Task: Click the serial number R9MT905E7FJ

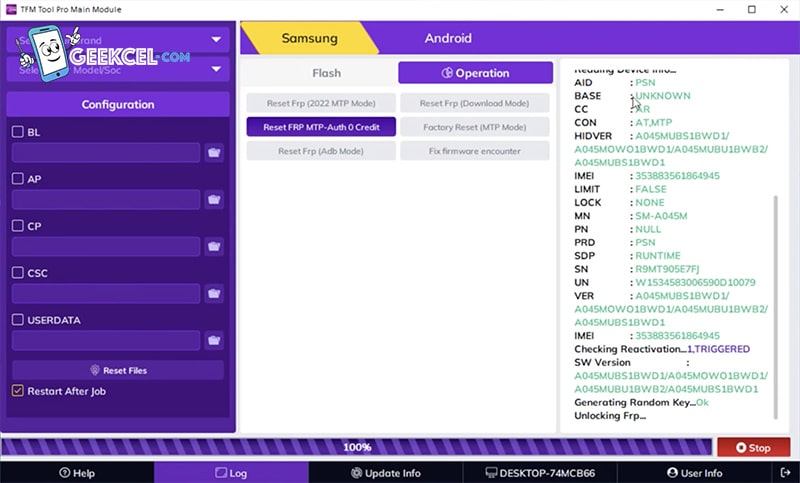Action: click(667, 269)
